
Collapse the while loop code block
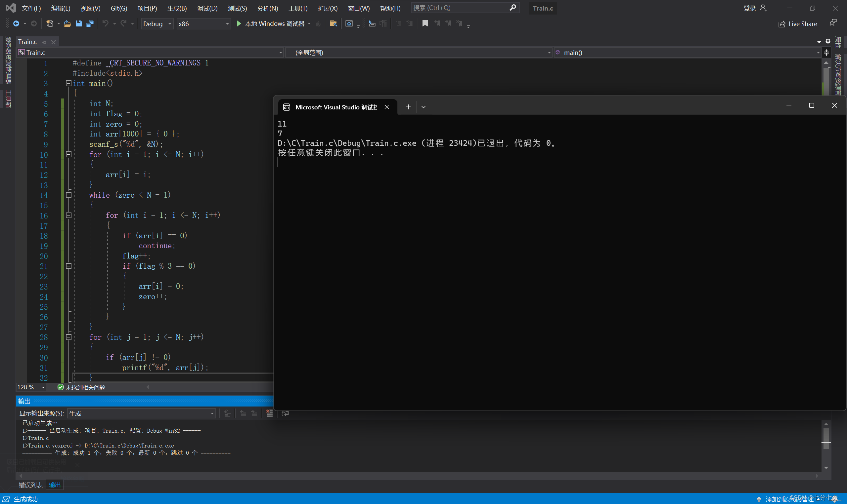point(68,195)
